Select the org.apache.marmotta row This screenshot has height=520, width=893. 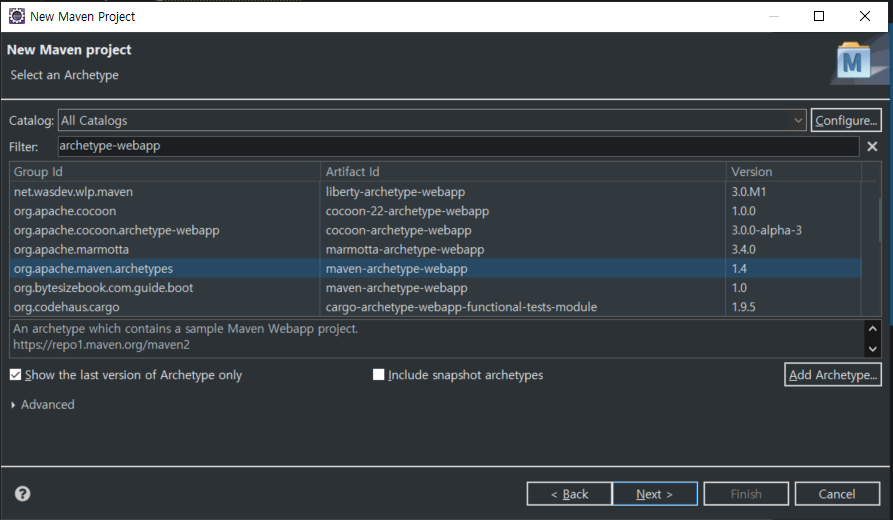435,249
